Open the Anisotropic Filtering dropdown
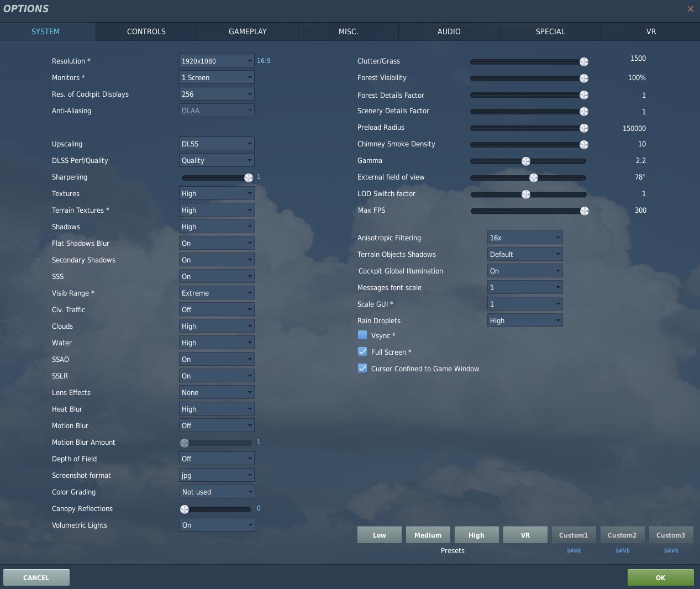The image size is (700, 589). point(525,238)
